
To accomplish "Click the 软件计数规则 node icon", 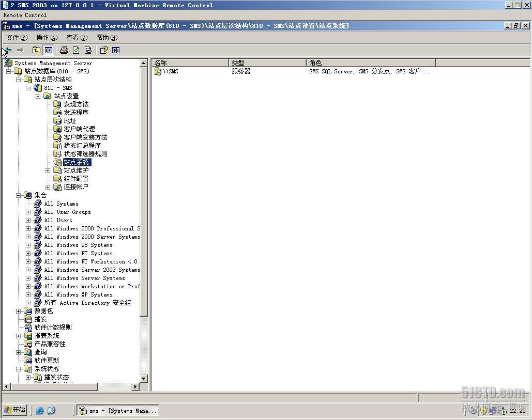I will click(28, 328).
